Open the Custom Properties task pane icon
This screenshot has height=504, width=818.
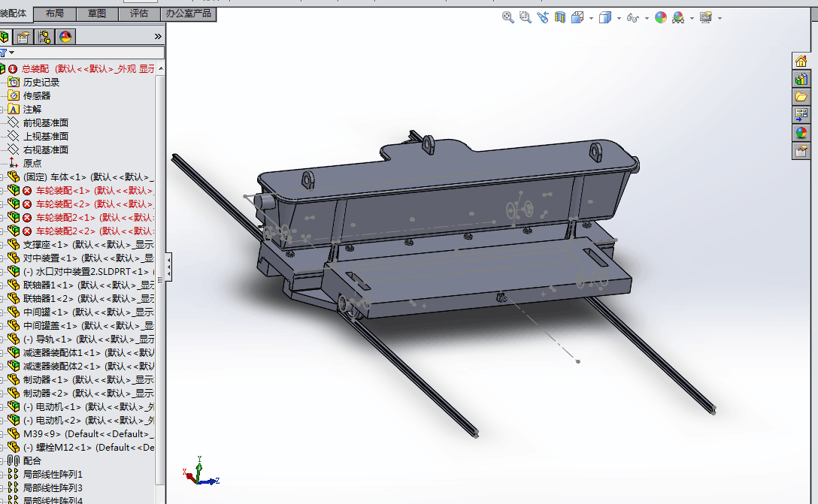point(801,151)
